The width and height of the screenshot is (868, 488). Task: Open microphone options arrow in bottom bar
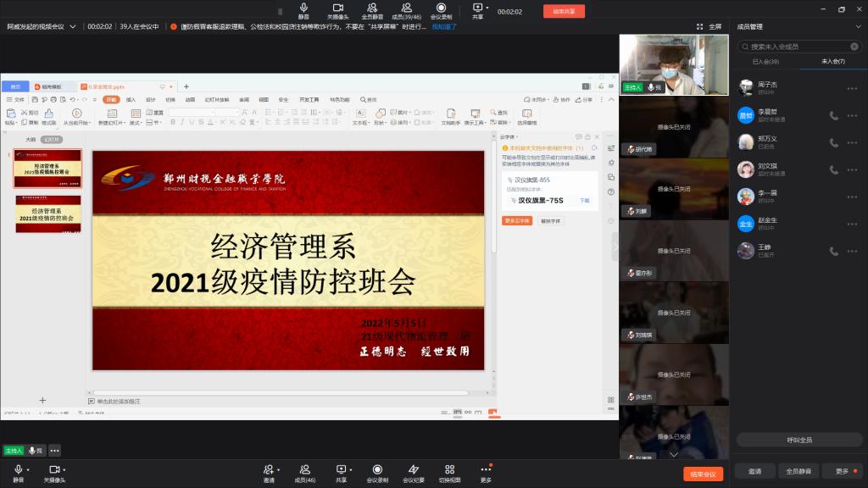coord(28,469)
